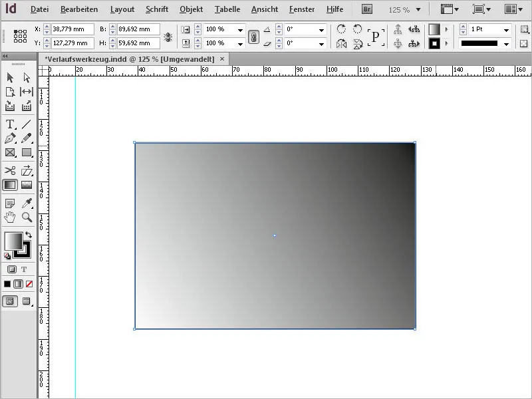This screenshot has width=532, height=399.
Task: Open the Layout menu
Action: pos(122,9)
